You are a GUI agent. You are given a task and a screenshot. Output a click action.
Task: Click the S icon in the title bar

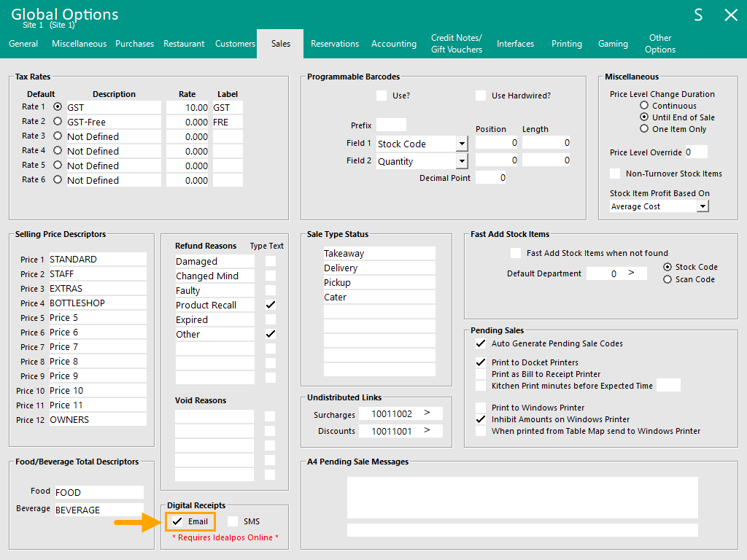[x=697, y=14]
